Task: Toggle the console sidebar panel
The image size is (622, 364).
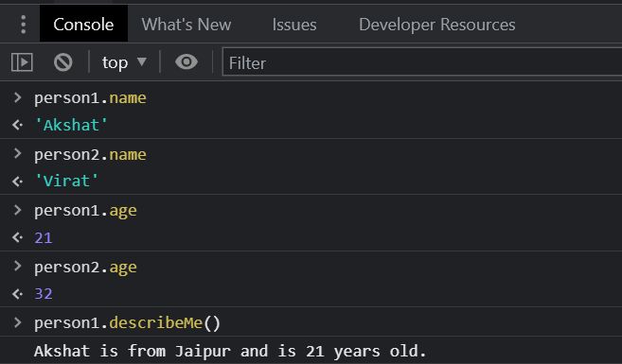Action: [x=22, y=62]
